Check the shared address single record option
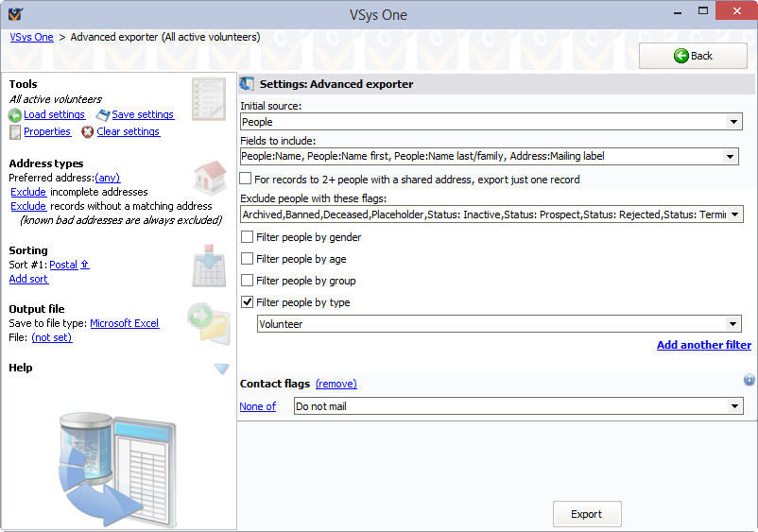Screen dimensions: 758x532 (x=247, y=179)
